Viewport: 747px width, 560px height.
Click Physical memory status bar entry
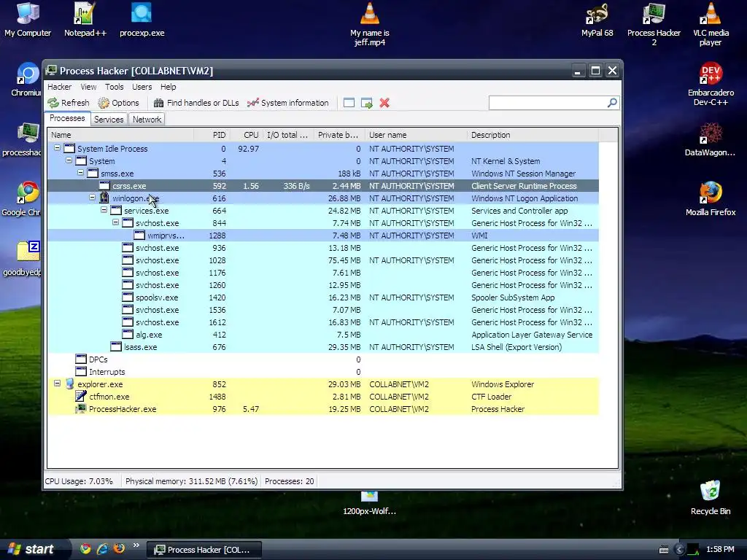click(x=192, y=481)
